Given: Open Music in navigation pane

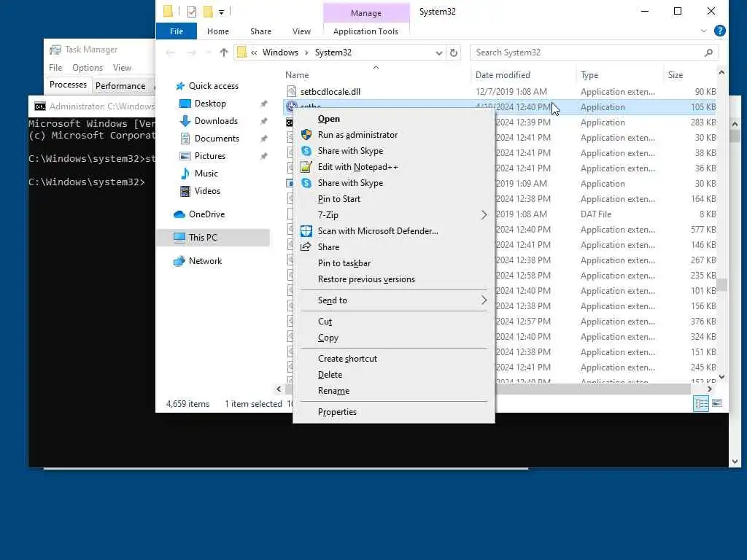Looking at the screenshot, I should click(x=206, y=174).
